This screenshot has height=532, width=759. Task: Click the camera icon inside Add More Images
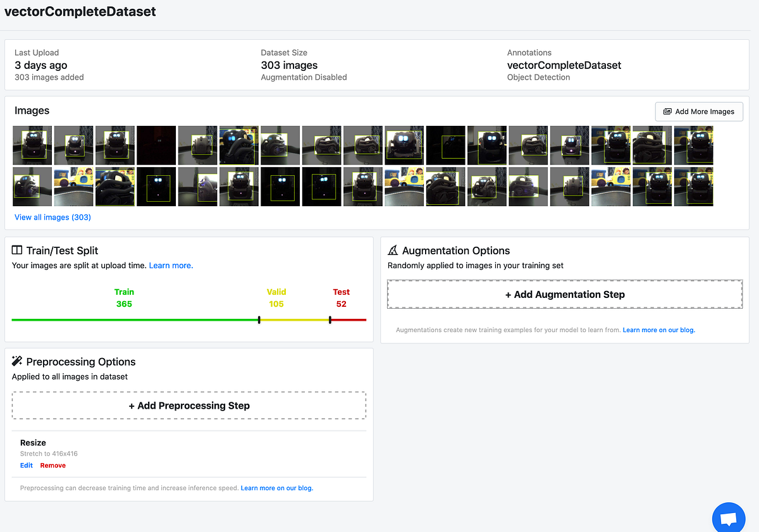click(667, 111)
